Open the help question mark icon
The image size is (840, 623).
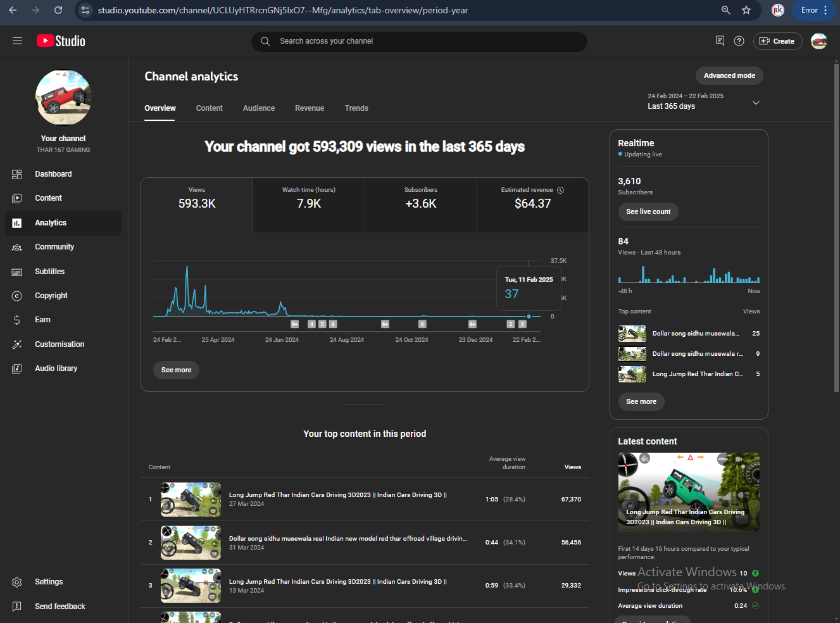pos(739,41)
